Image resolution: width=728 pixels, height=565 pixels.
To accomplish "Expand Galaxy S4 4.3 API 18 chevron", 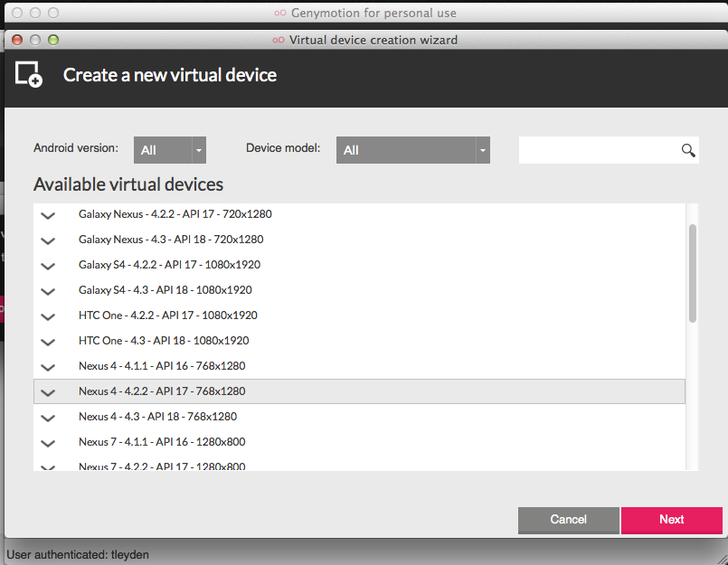I will click(x=48, y=292).
